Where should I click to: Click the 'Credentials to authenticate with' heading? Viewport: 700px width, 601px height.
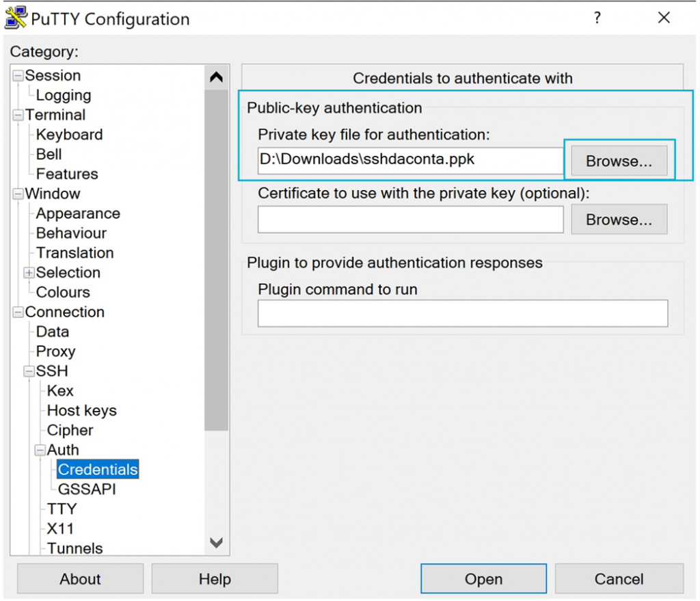pyautogui.click(x=463, y=78)
